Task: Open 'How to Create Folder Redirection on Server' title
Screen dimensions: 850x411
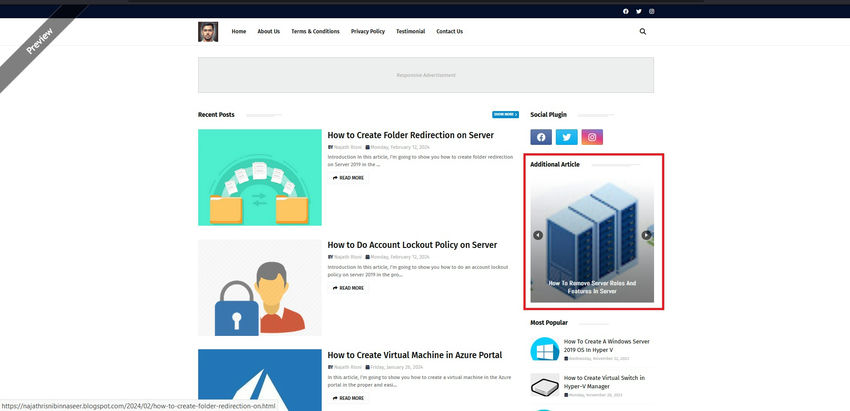Action: pos(410,135)
